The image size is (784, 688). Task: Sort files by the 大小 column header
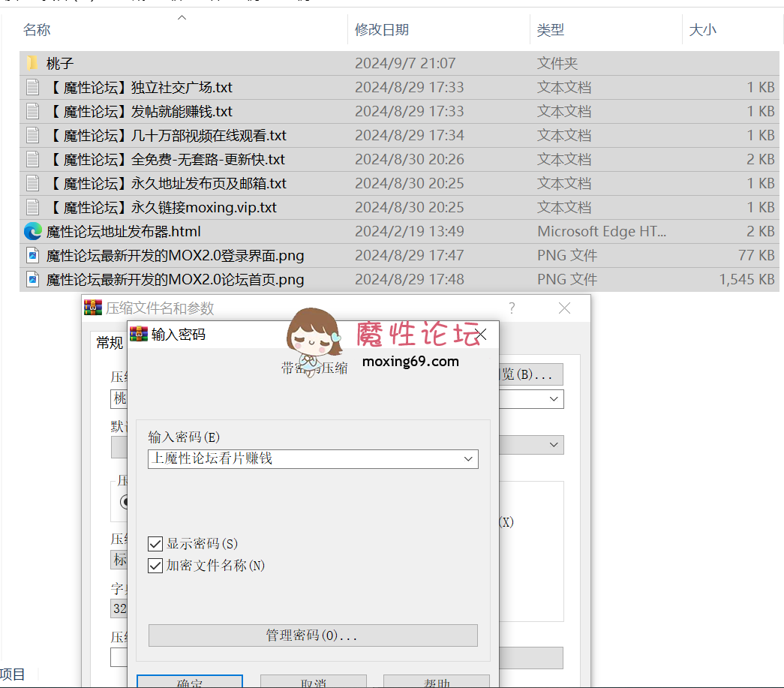click(702, 30)
